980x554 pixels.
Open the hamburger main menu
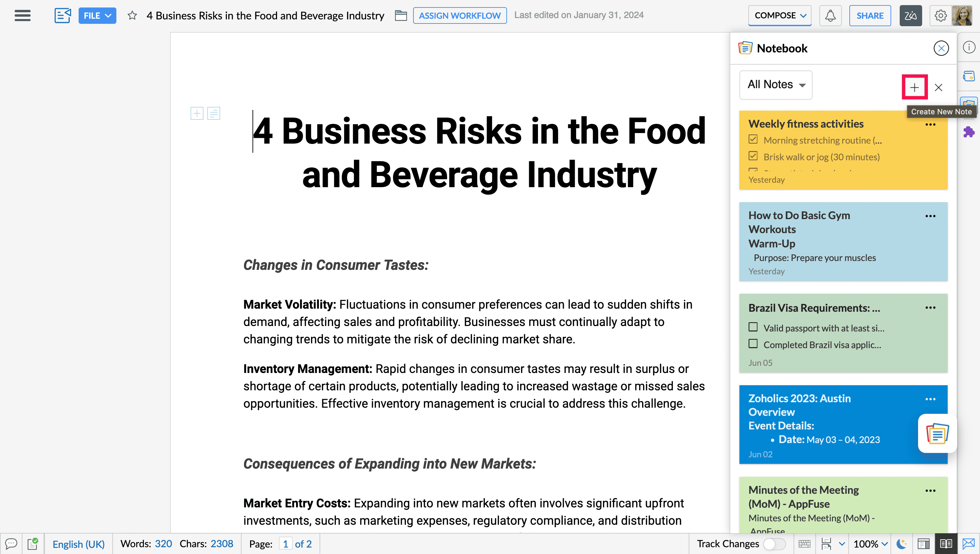(22, 16)
